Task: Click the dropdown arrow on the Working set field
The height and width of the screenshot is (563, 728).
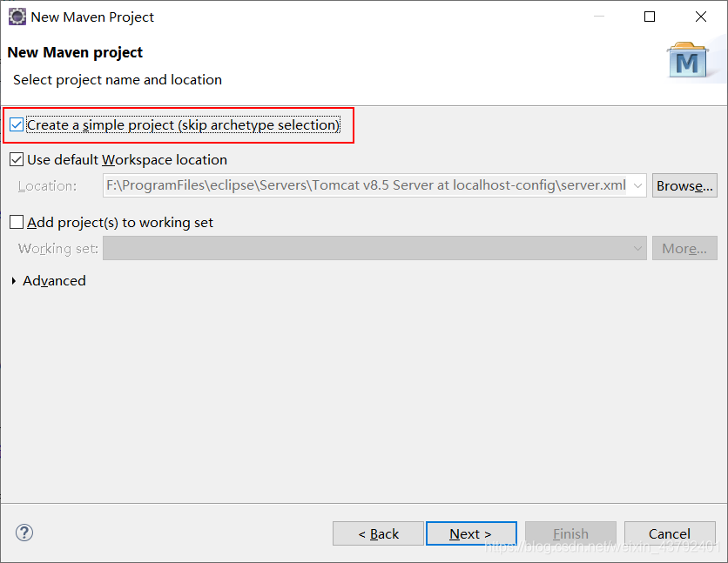Action: click(637, 248)
